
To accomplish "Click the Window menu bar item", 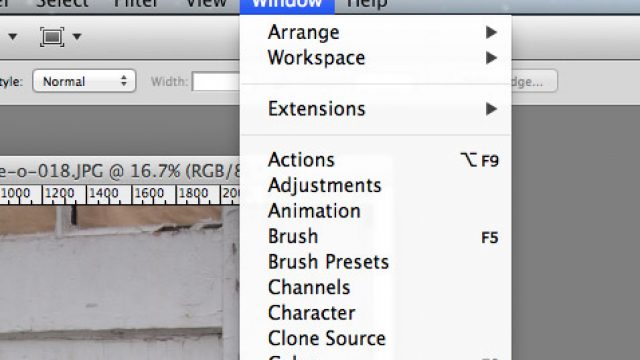I will click(x=287, y=5).
